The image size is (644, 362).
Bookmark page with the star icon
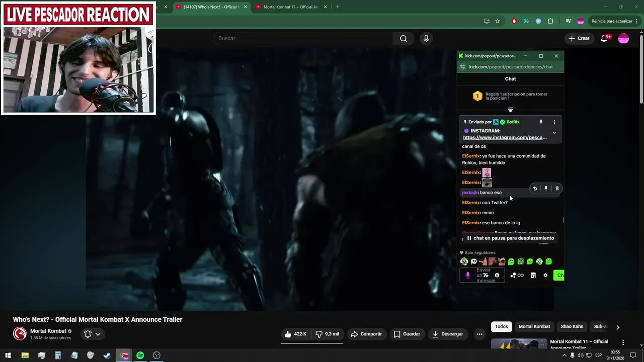coord(497,21)
